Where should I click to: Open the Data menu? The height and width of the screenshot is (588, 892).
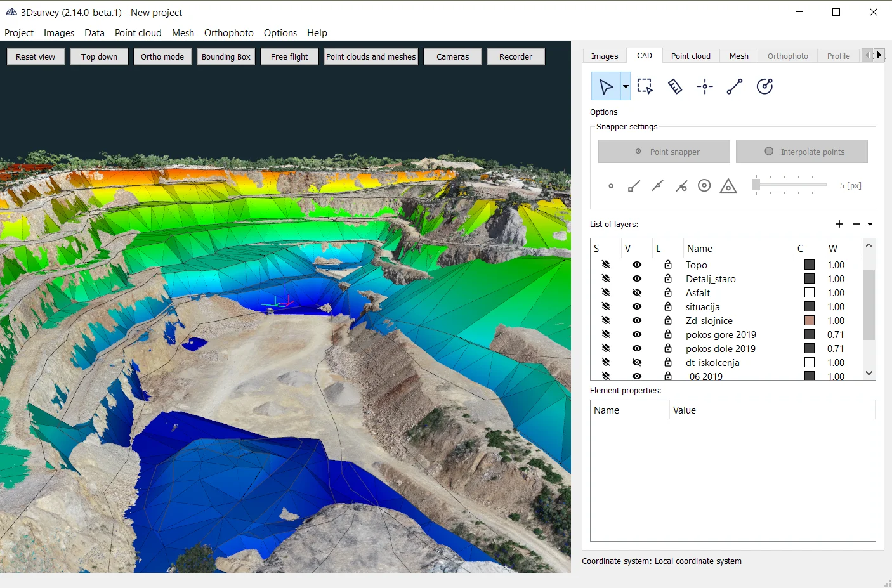(x=95, y=33)
